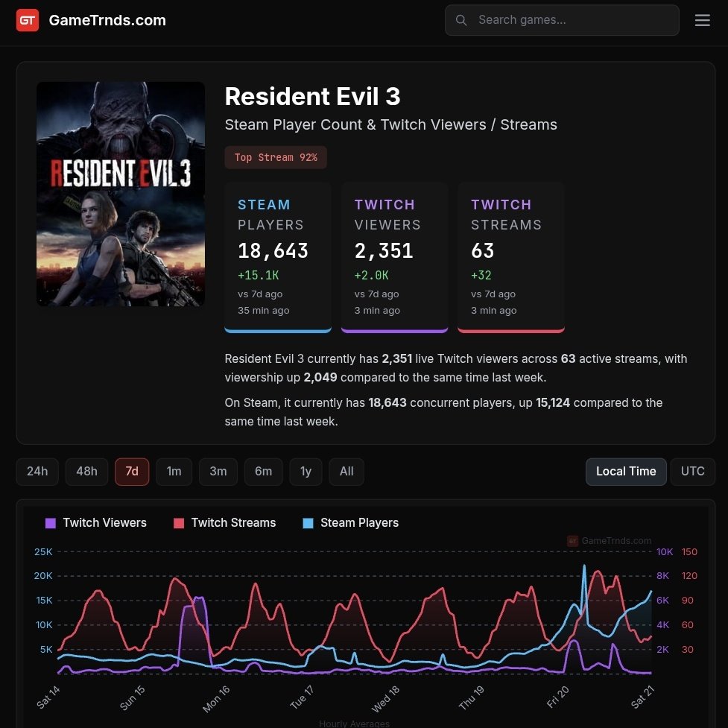
Task: Switch the chart to UTC time
Action: tap(692, 471)
